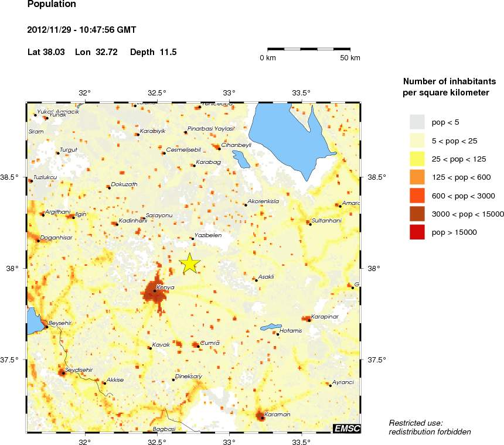Click the 'Akkise' place label
This screenshot has height=445, width=504.
(x=115, y=380)
